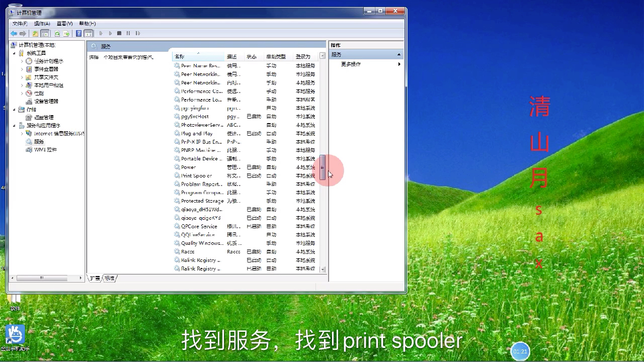Expand the 共享文件夹 node
Image resolution: width=644 pixels, height=362 pixels.
[22, 77]
